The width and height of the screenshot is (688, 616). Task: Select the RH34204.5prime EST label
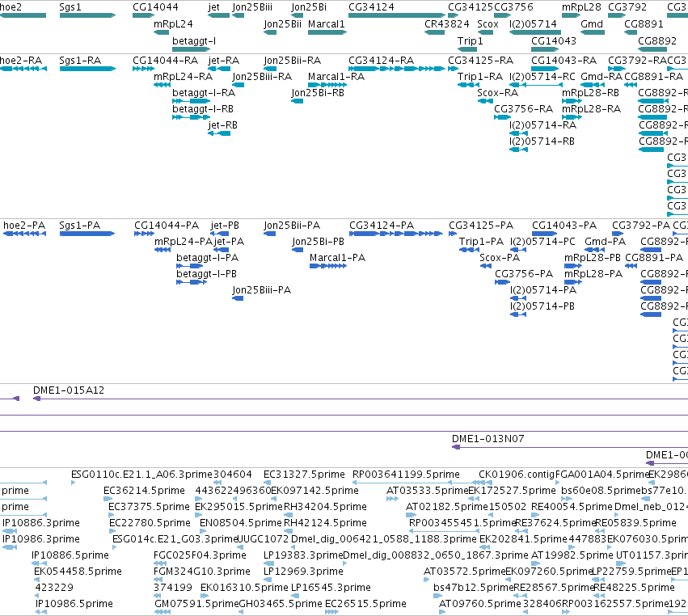click(x=325, y=507)
